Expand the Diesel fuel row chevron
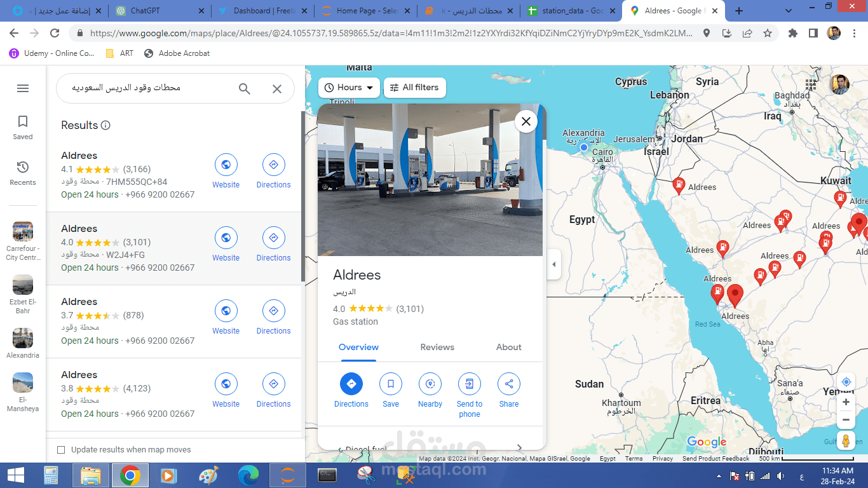The height and width of the screenshot is (488, 868). click(519, 448)
